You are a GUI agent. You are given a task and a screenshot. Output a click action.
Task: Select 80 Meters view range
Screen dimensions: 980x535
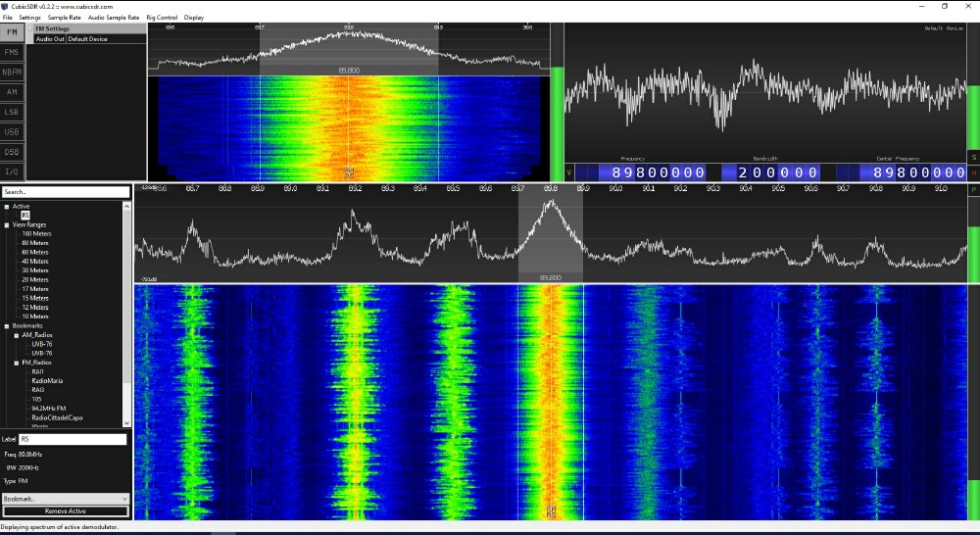point(35,243)
